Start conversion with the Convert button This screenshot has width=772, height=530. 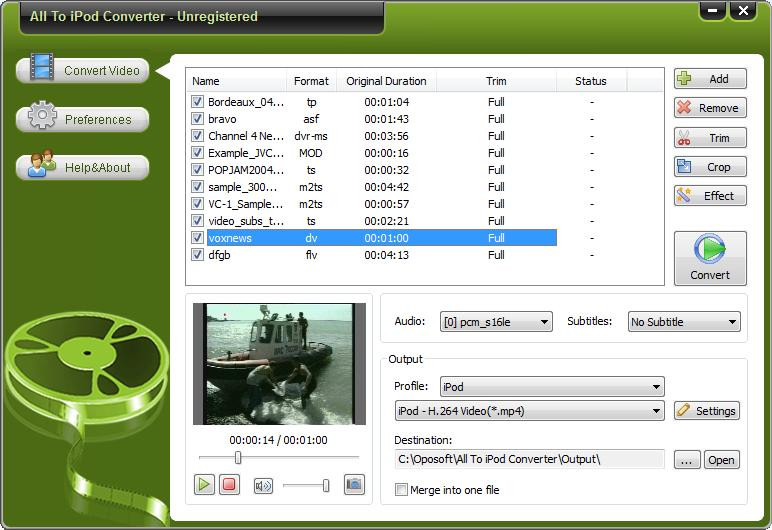[x=710, y=258]
